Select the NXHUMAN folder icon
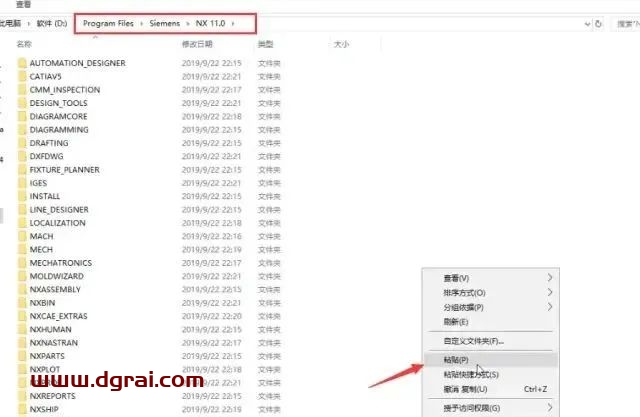This screenshot has height=417, width=640. coord(22,330)
